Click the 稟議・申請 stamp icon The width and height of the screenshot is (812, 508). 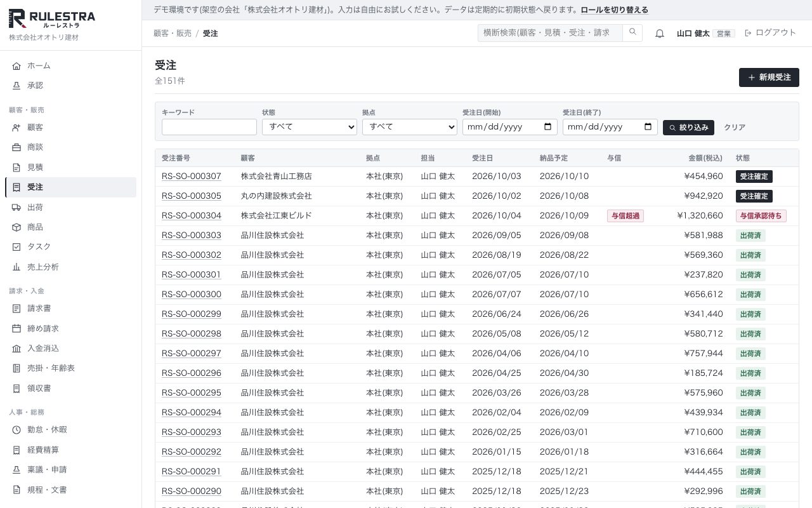[x=16, y=470]
